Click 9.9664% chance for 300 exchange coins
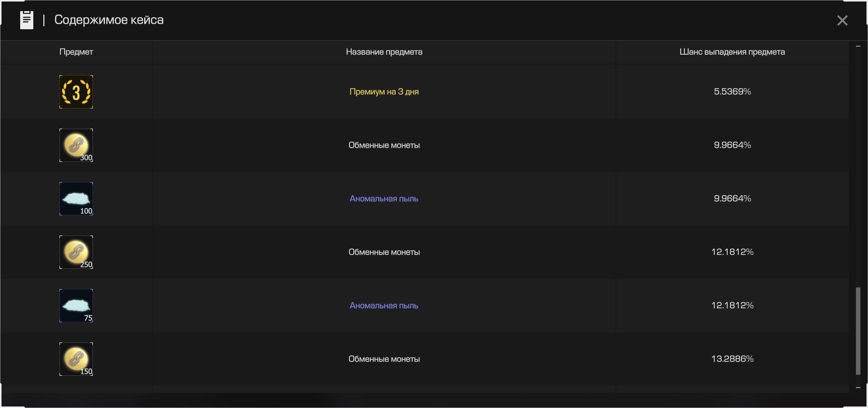 (x=732, y=145)
